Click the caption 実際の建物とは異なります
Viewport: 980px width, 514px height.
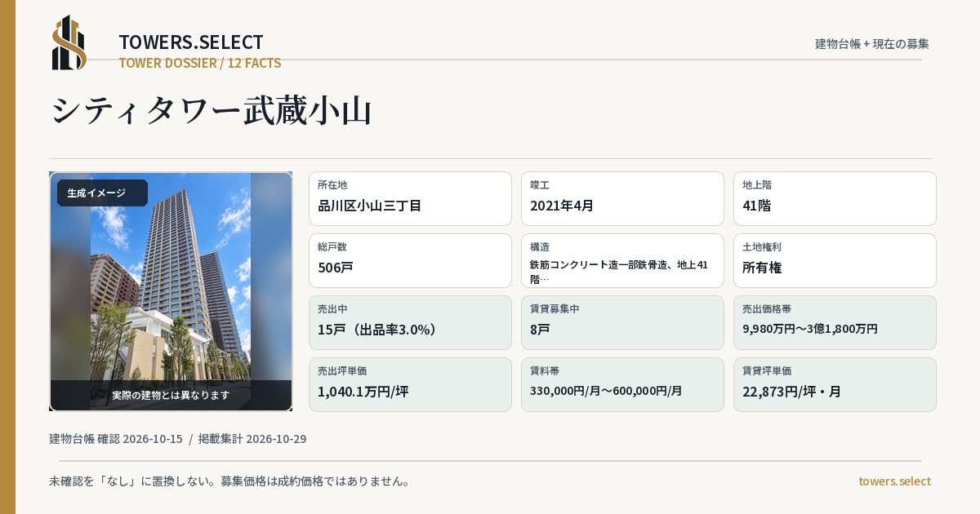[171, 395]
